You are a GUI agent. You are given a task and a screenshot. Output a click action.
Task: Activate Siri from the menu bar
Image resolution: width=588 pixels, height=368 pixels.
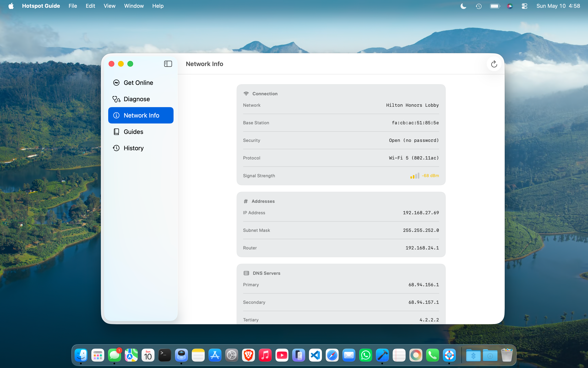[x=510, y=6]
